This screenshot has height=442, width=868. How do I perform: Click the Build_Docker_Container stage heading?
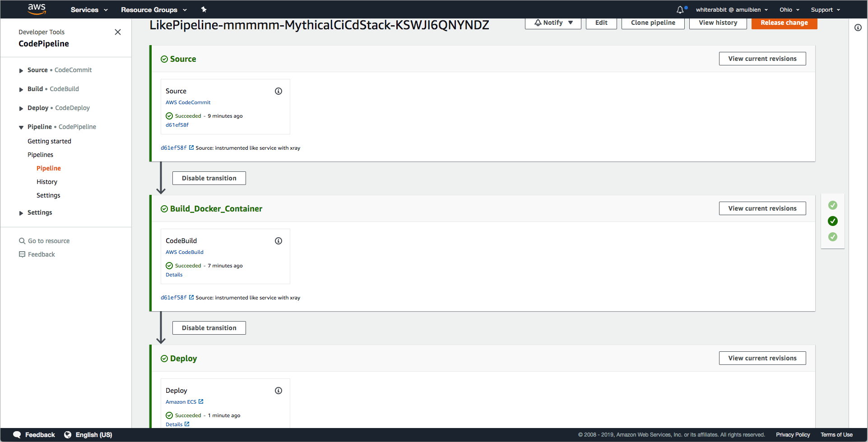coord(216,209)
